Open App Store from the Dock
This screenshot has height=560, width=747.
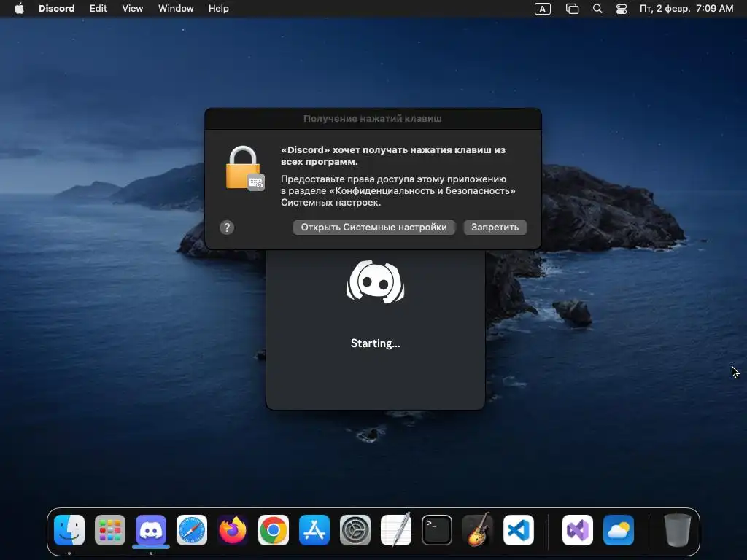tap(314, 530)
